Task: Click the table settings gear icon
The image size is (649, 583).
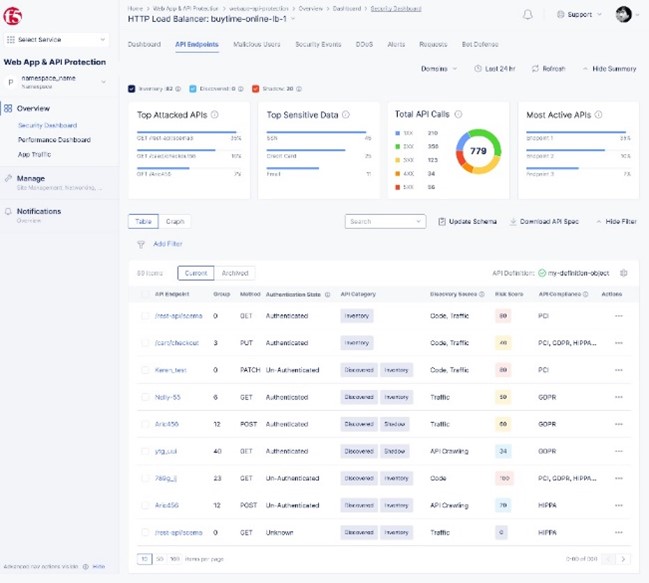Action: tap(624, 273)
